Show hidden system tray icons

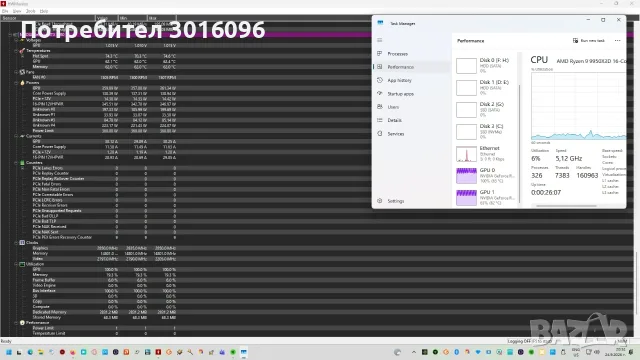413,352
